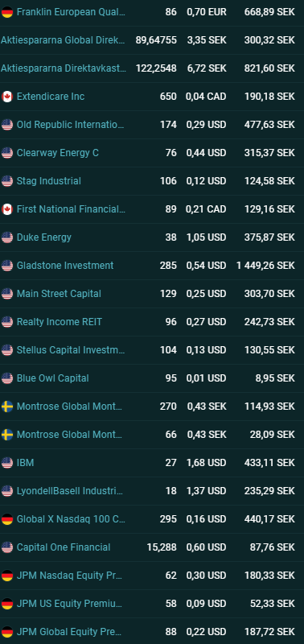Screen dimensions: 304x644
Task: Click the US flag beside Old Republic International
Action: [7, 125]
